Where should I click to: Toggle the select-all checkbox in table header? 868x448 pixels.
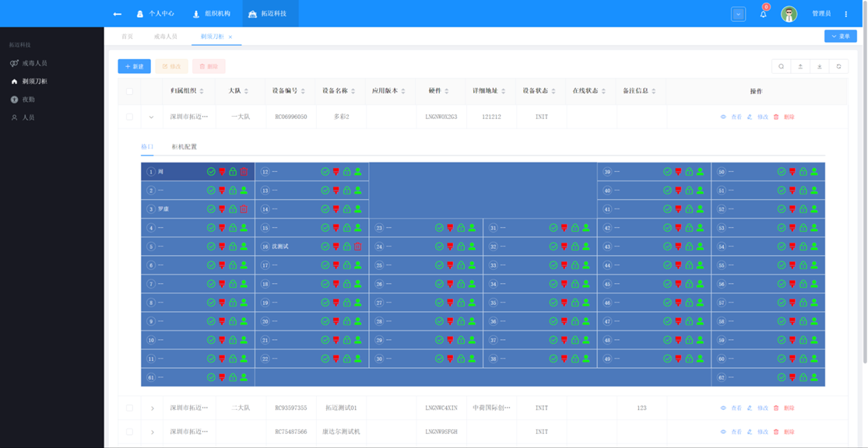point(129,91)
